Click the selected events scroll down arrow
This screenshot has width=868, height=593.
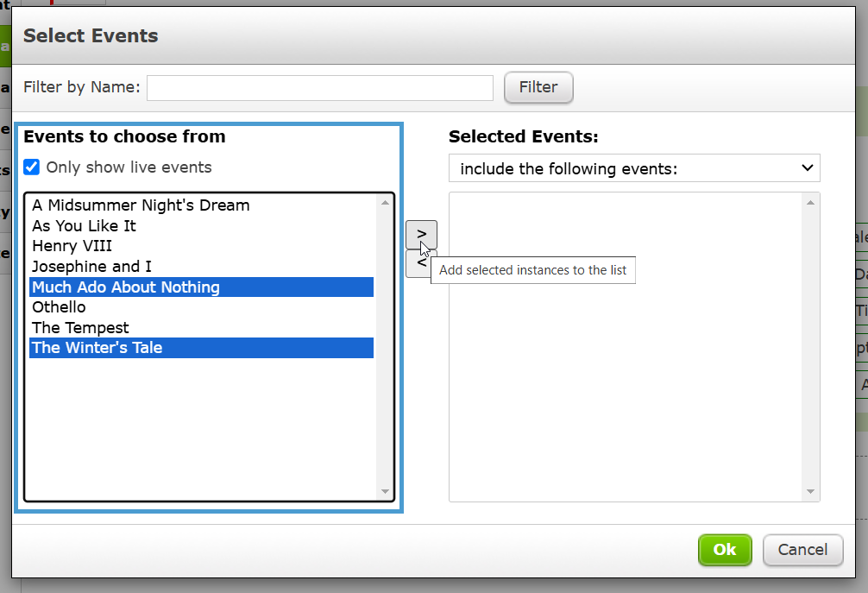(810, 491)
